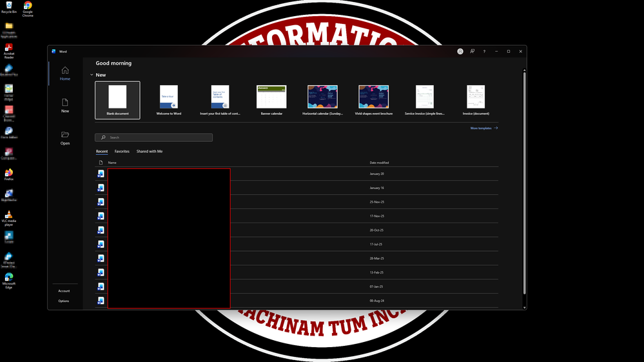Choose the Service invoice (simple lines) template
The width and height of the screenshot is (644, 362).
[425, 100]
